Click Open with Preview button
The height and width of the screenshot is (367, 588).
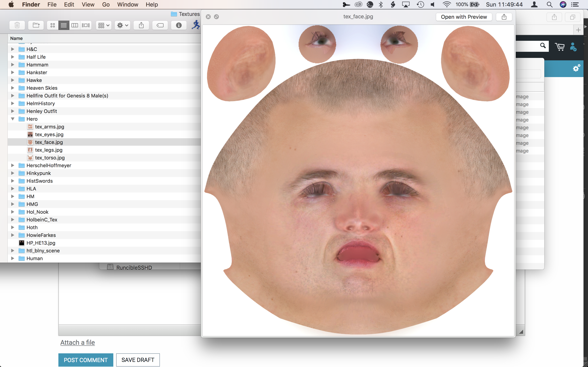[464, 17]
